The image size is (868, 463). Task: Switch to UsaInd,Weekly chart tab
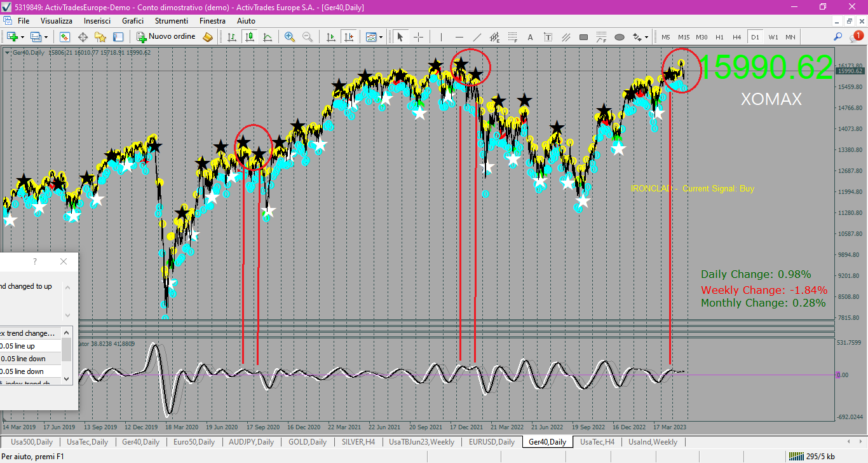click(653, 442)
